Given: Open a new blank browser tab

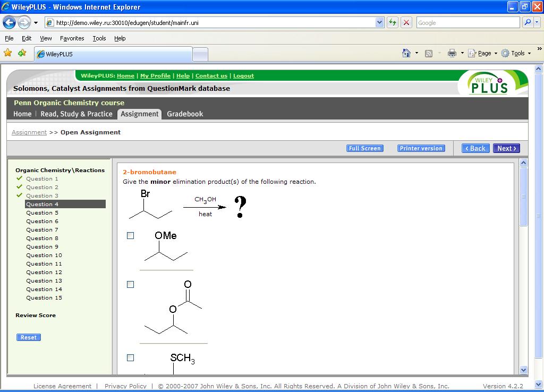Looking at the screenshot, I should click(x=200, y=55).
